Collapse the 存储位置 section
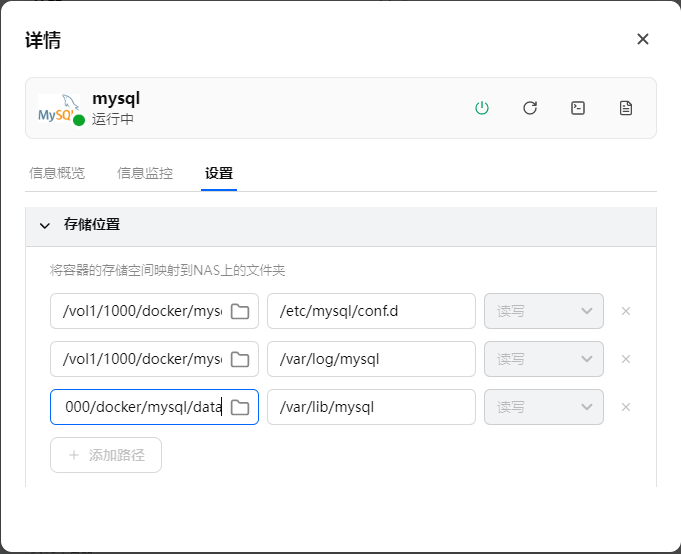 (44, 226)
